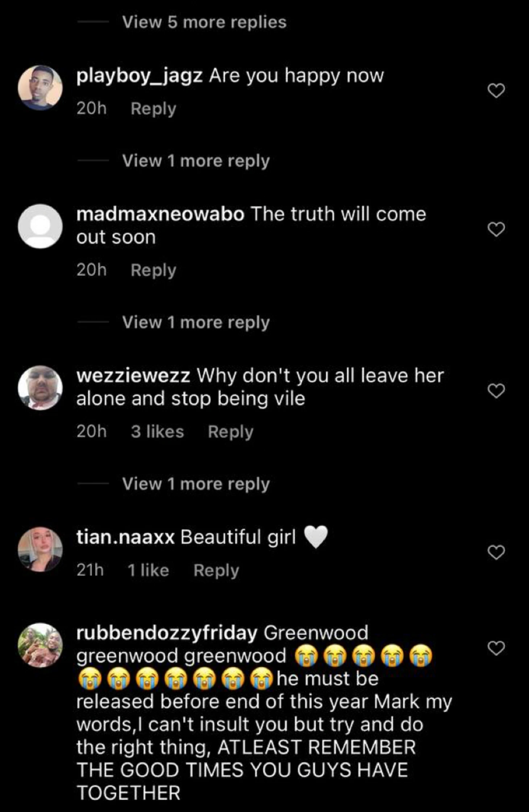The height and width of the screenshot is (812, 529).
Task: Reply to madmaxneowabo's comment
Action: [x=154, y=271]
